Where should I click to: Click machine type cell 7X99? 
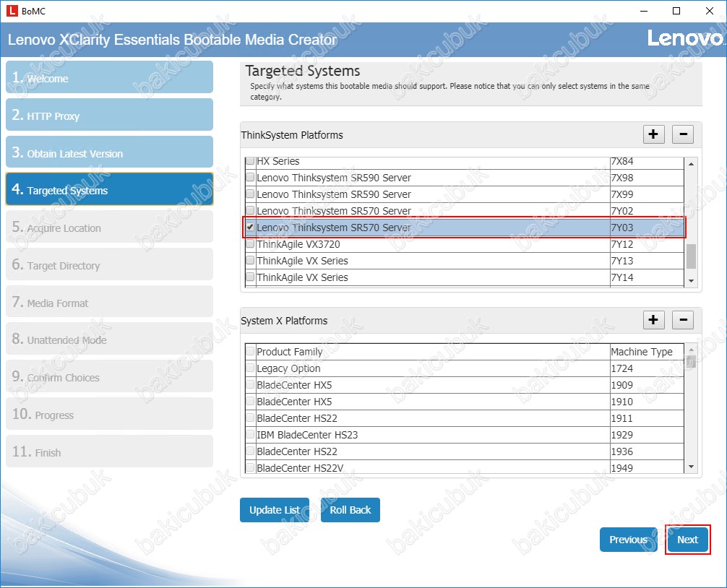647,194
